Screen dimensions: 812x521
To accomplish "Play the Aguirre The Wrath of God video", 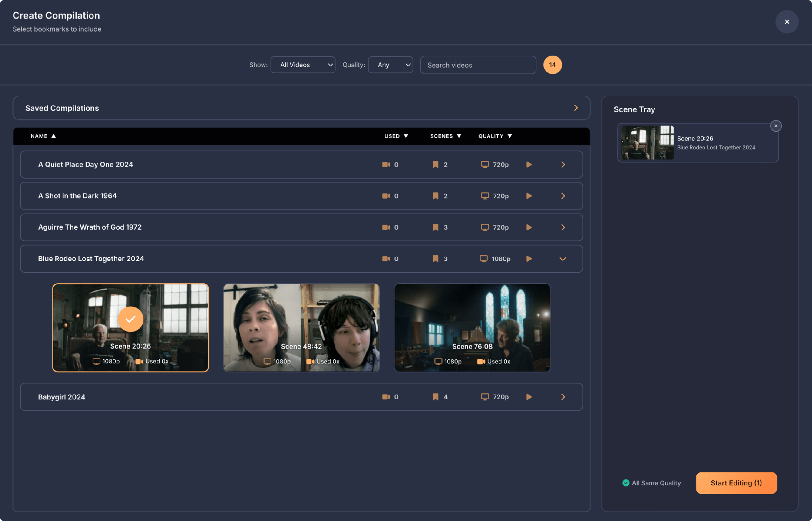I will pyautogui.click(x=529, y=227).
